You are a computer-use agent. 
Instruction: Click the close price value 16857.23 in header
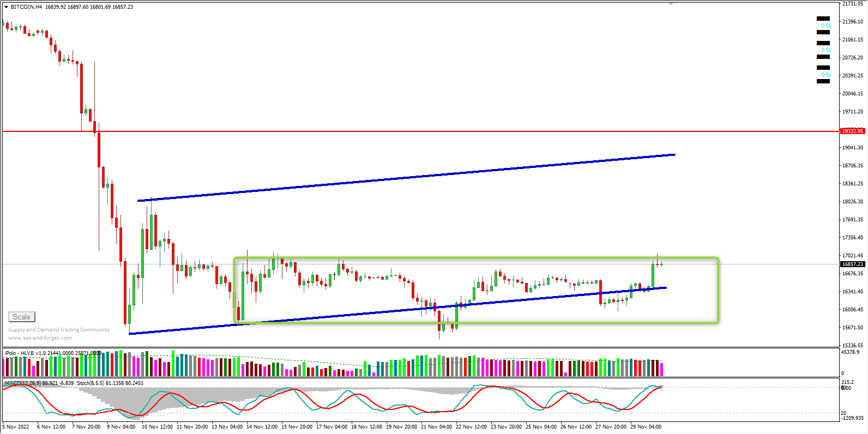[123, 7]
